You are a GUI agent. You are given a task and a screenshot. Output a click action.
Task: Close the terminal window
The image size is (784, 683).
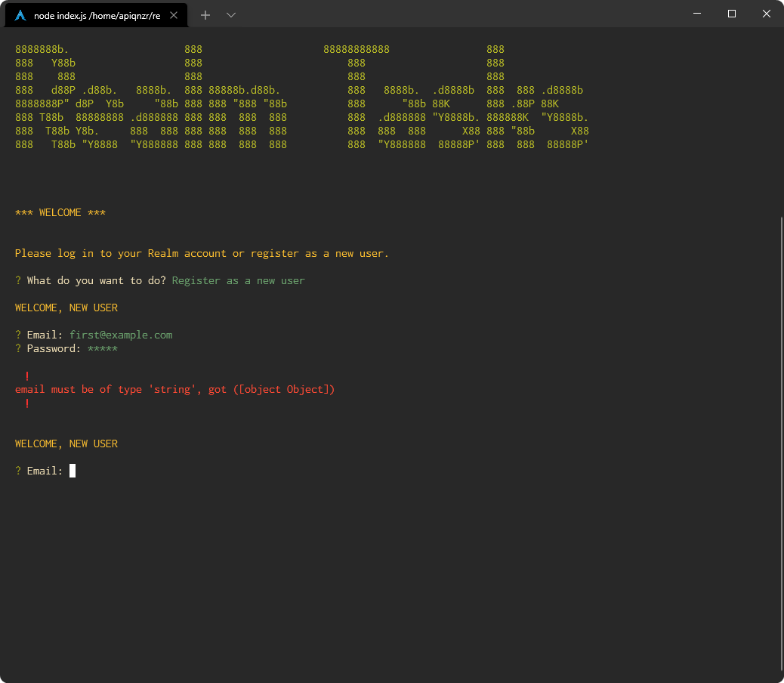(x=766, y=14)
